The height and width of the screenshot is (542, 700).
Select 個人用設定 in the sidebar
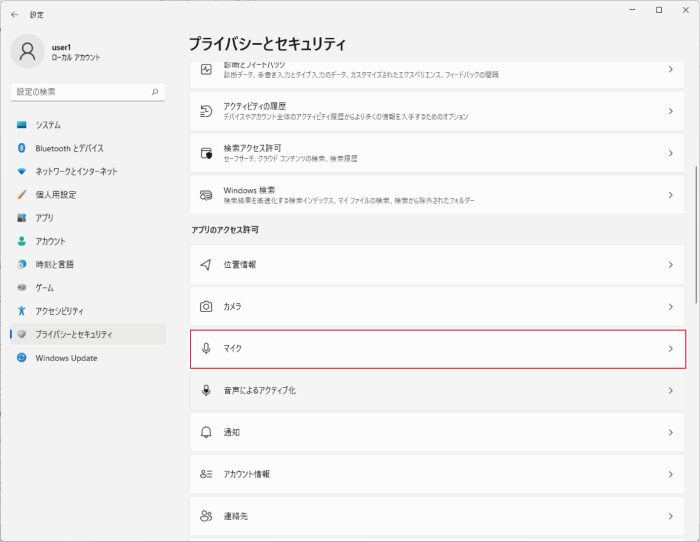click(x=88, y=195)
